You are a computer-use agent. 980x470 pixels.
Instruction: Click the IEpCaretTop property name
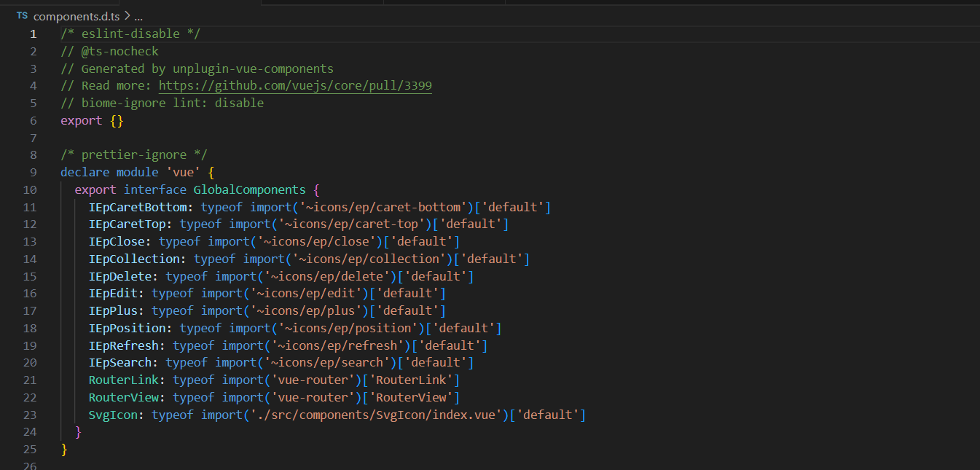128,224
